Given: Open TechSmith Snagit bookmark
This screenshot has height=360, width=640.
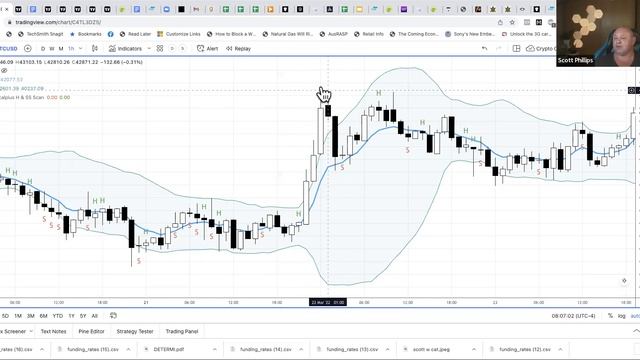Looking at the screenshot, I should (40, 34).
